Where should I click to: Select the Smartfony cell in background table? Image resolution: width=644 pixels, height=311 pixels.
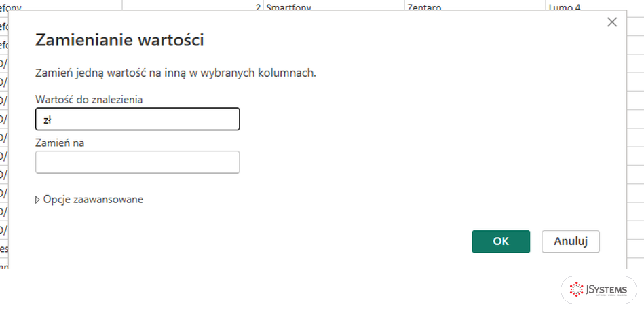333,5
